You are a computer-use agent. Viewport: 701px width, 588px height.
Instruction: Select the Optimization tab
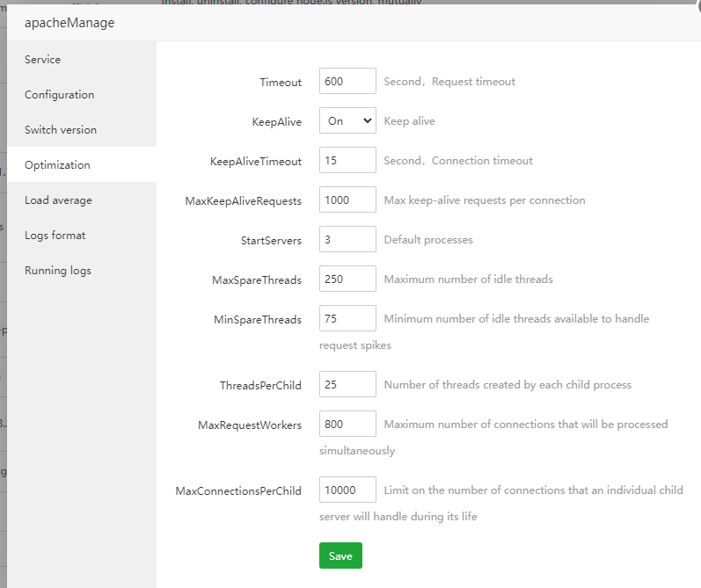pos(57,165)
